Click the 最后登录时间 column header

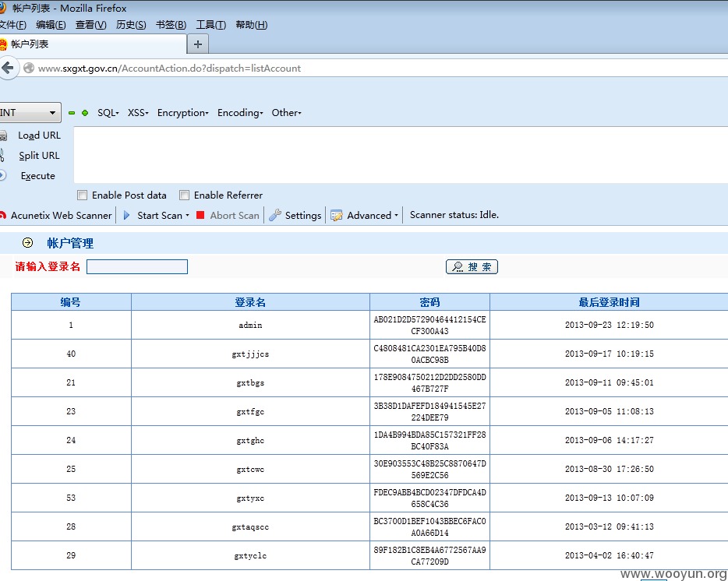coord(610,302)
